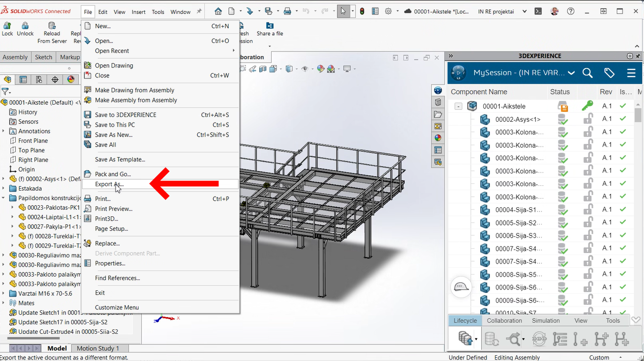Open the search magnifier in MySession header
This screenshot has width=644, height=361.
[588, 73]
